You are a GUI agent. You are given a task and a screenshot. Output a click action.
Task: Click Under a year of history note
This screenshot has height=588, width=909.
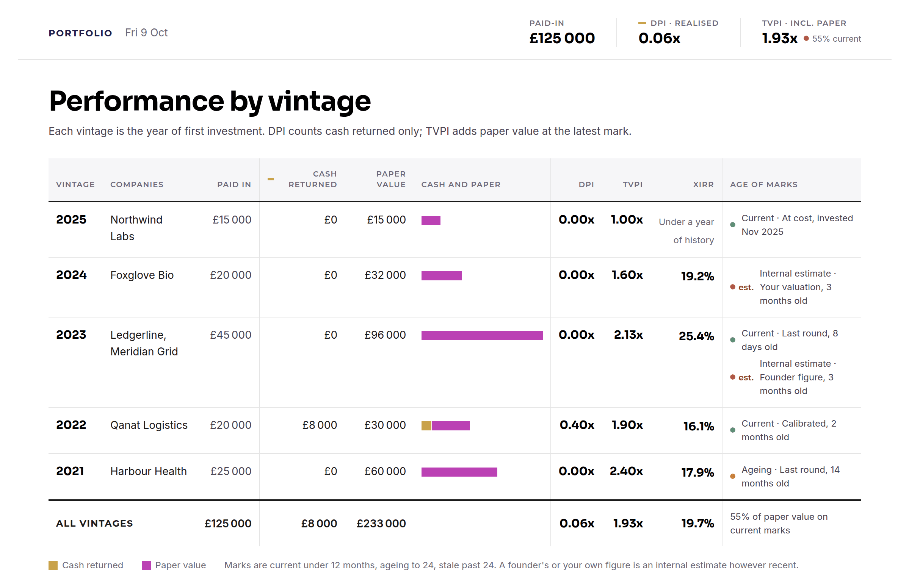pos(686,231)
